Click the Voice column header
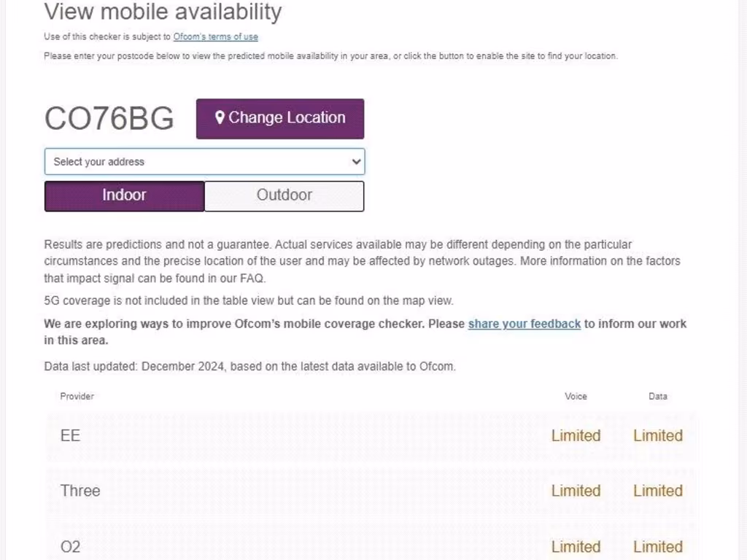This screenshot has width=747, height=560. (576, 397)
